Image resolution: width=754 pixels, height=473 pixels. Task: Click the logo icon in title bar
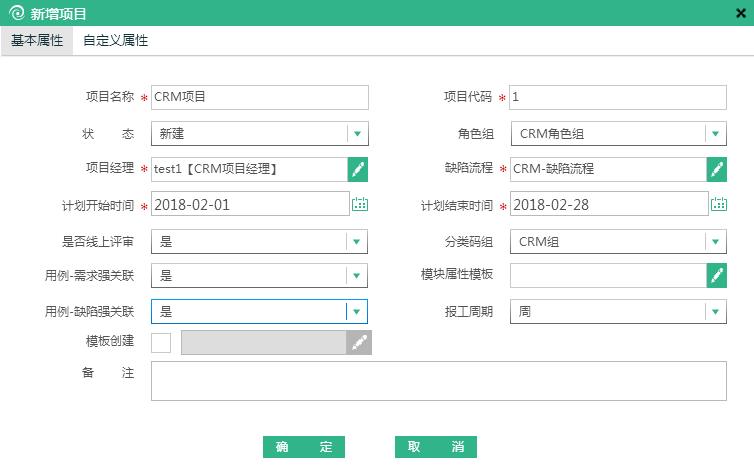click(15, 13)
